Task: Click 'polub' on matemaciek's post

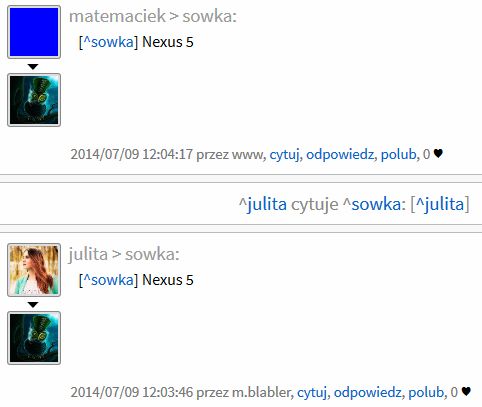Action: pyautogui.click(x=399, y=154)
